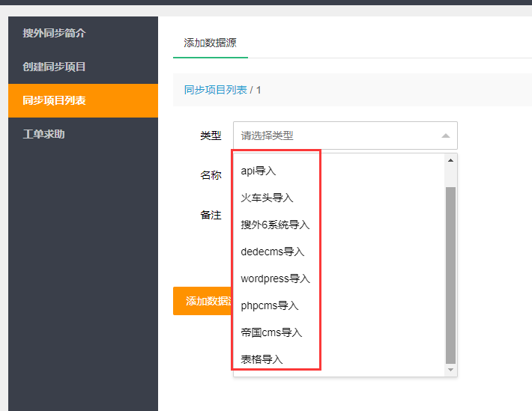The width and height of the screenshot is (532, 411).
Task: Select the highlighted 同步项目列表 sidebar item
Action: pos(54,100)
